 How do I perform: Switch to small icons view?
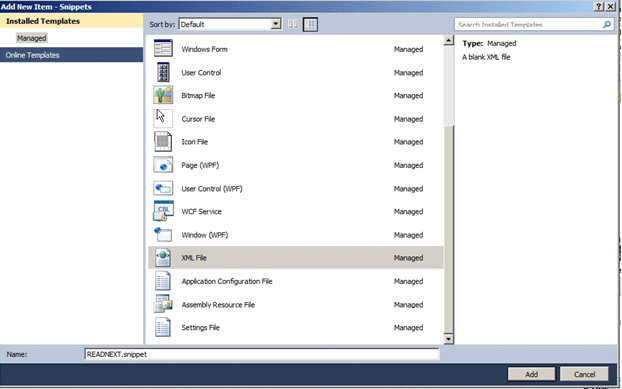pyautogui.click(x=293, y=24)
